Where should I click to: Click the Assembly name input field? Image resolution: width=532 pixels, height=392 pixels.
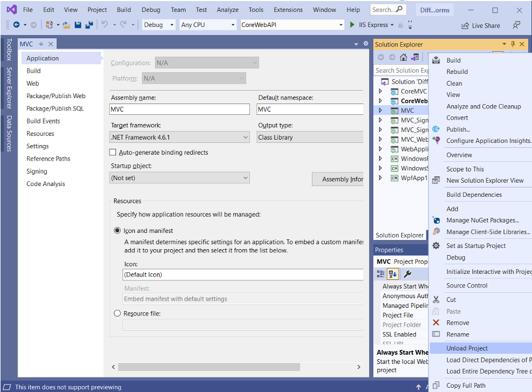click(180, 109)
